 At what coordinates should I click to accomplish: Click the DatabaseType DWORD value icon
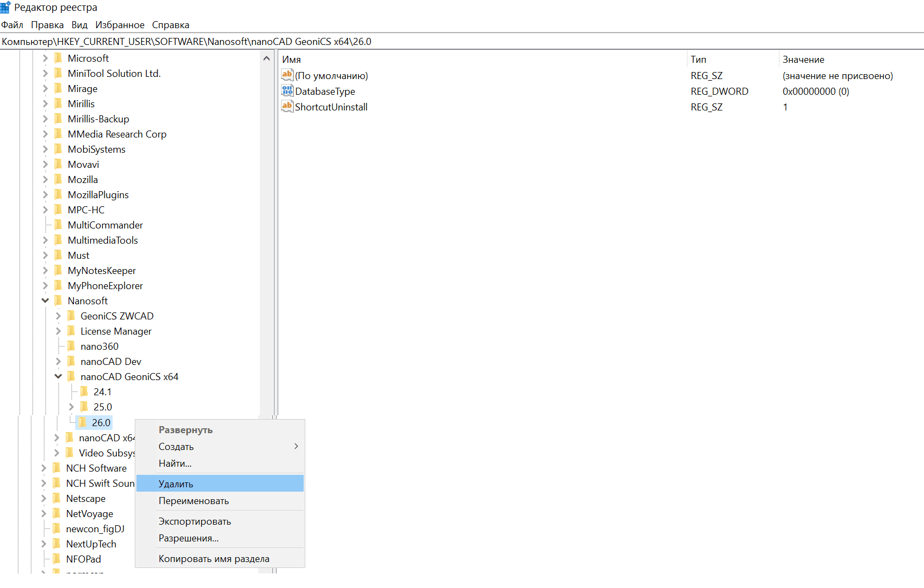[x=287, y=91]
